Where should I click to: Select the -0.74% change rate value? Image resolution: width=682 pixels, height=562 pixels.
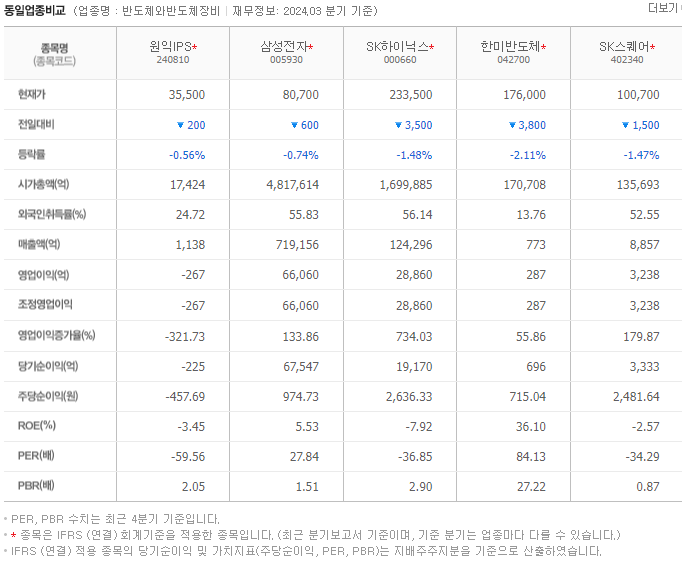(301, 155)
